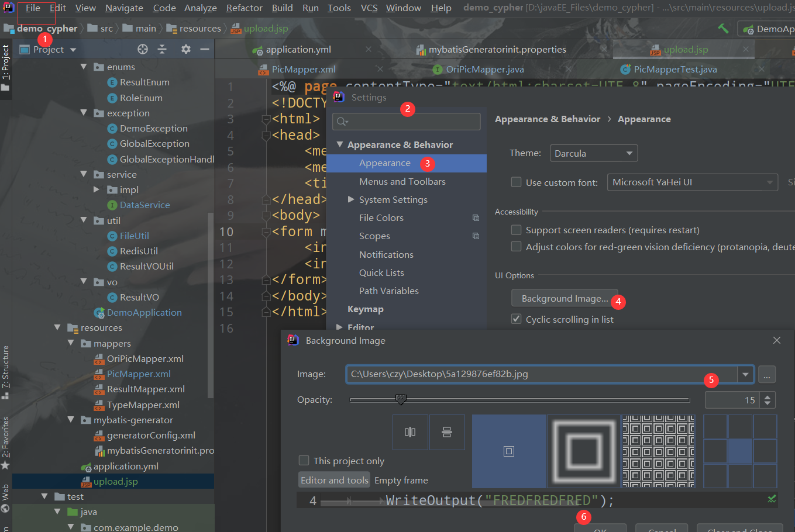The image size is (795, 532).
Task: Open the Project panel gear settings
Action: [x=185, y=49]
